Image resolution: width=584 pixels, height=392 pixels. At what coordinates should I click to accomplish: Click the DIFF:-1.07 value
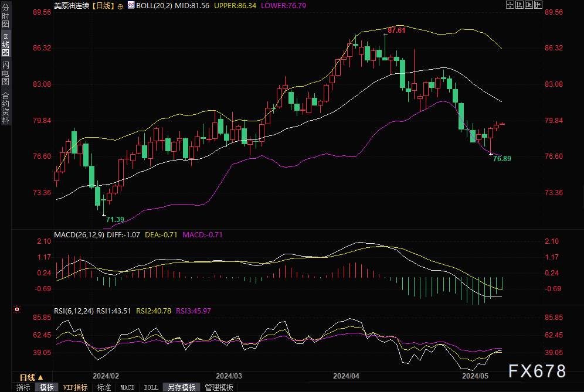pyautogui.click(x=123, y=235)
